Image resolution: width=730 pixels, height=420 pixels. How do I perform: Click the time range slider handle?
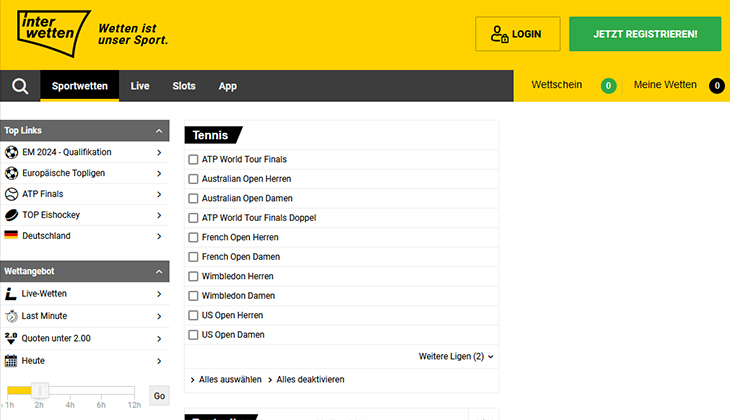40,390
